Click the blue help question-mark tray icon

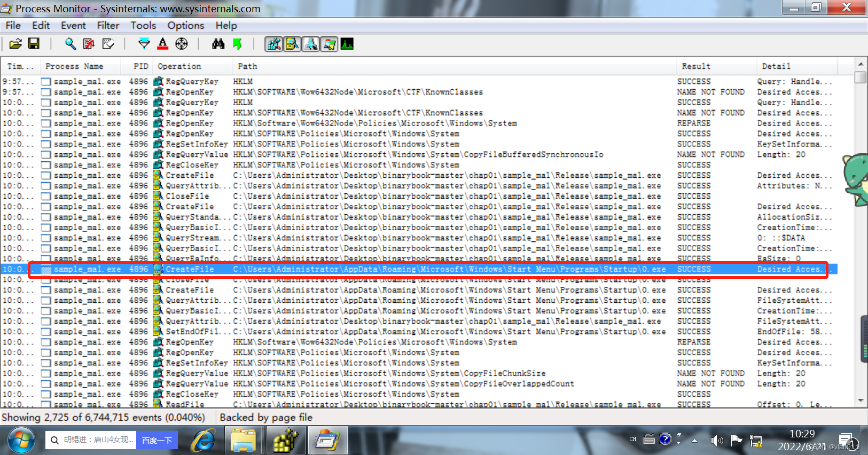(665, 439)
